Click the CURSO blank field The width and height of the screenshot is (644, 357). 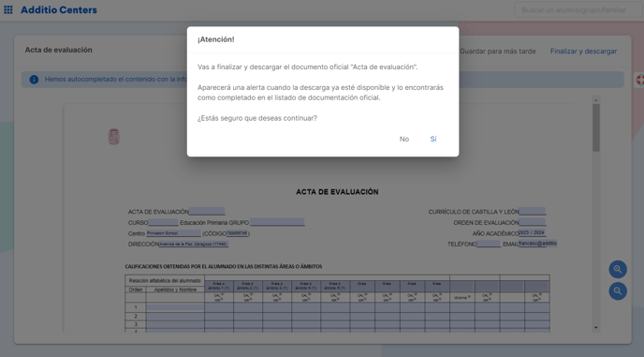tap(163, 222)
